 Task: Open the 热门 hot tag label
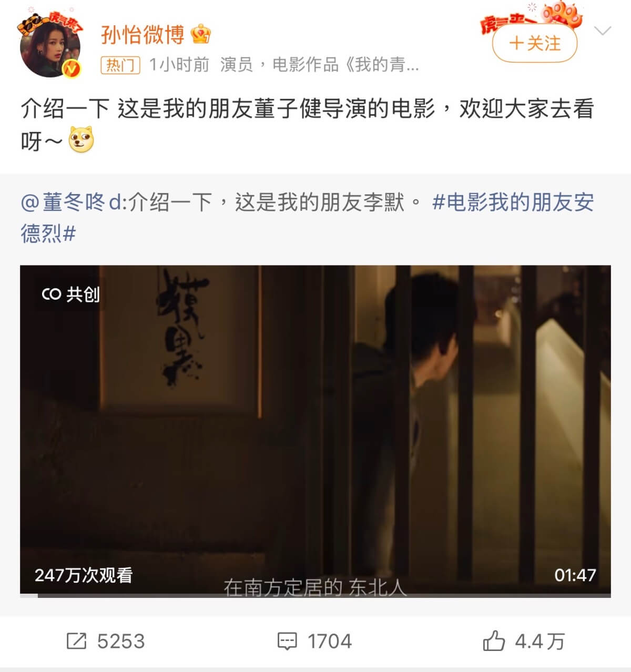click(120, 65)
